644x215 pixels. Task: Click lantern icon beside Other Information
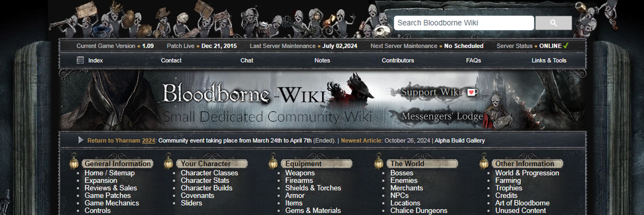[x=484, y=161]
